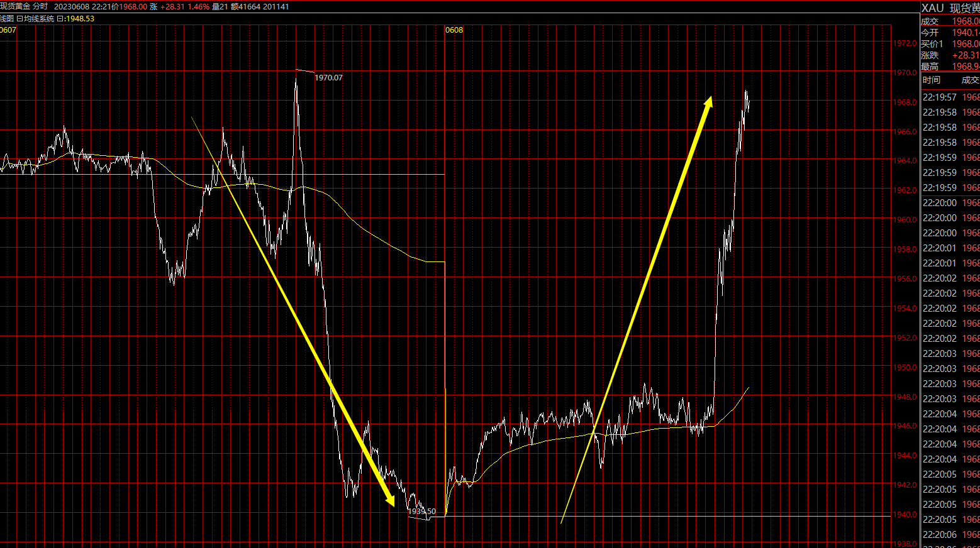Select the 22:19:57 tick row

950,97
